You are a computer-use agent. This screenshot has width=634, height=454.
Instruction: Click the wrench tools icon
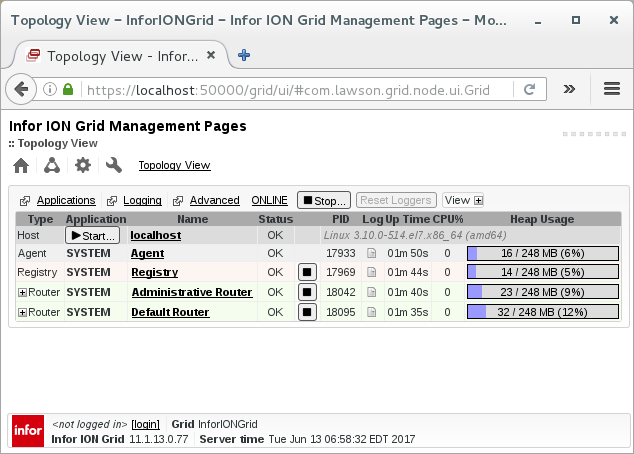pos(113,165)
